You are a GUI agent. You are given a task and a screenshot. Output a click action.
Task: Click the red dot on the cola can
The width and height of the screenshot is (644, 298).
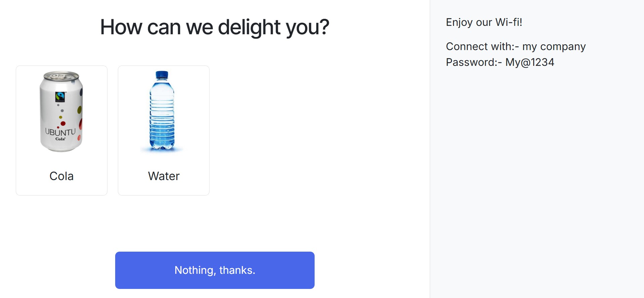[x=63, y=123]
